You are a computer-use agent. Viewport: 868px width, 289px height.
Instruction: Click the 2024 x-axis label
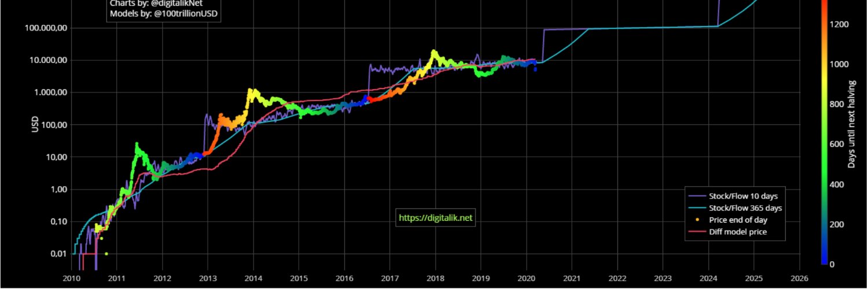coord(708,279)
